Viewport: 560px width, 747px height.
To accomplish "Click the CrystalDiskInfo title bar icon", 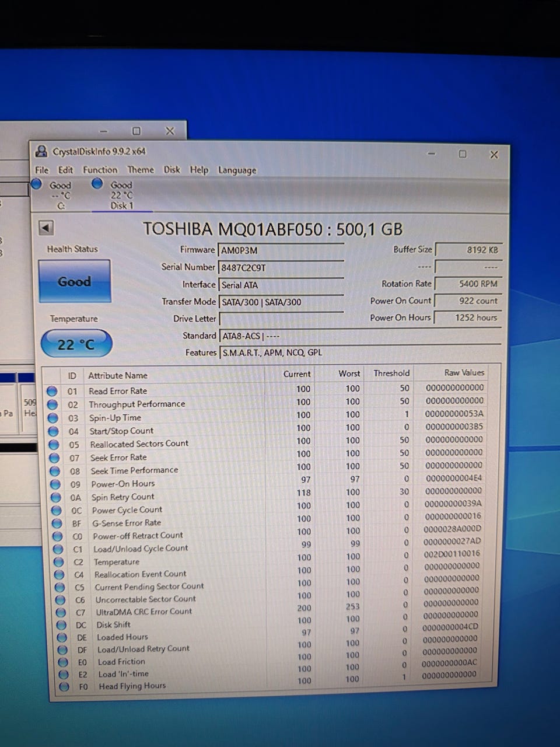I will coord(41,152).
